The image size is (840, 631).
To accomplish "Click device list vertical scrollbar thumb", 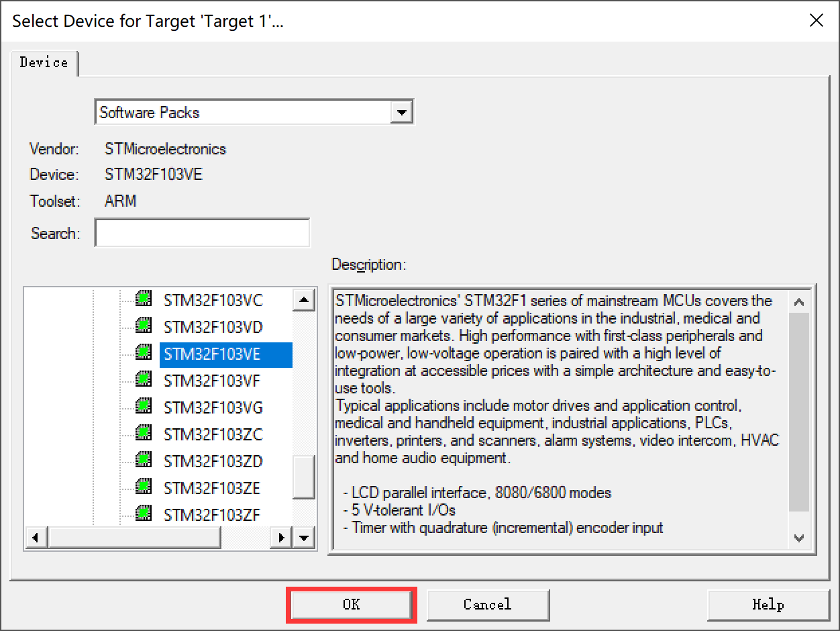I will click(304, 477).
